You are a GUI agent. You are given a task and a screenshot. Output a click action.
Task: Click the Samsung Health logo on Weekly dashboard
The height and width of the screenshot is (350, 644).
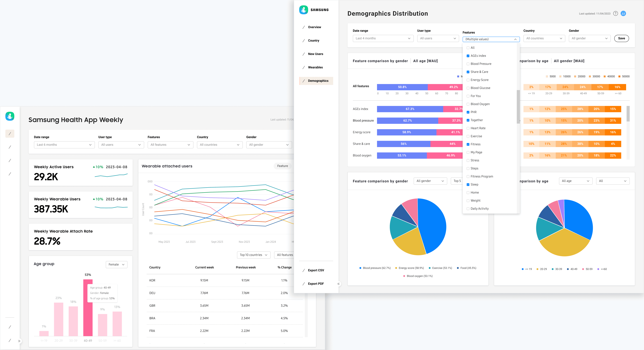click(x=10, y=116)
